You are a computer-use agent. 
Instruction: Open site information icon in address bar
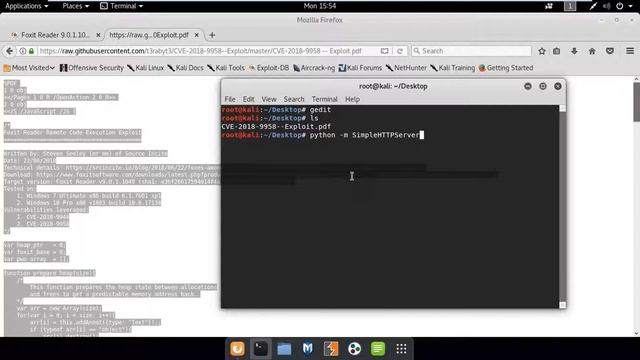pos(23,51)
